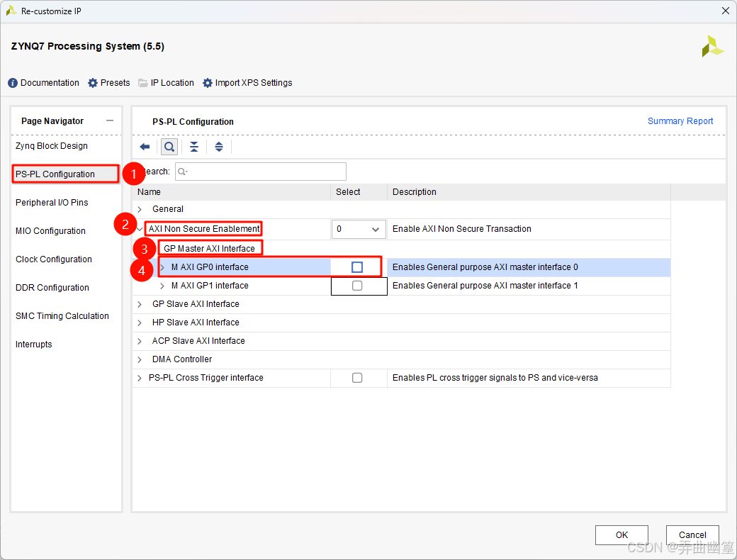Click the Cancel button
The width and height of the screenshot is (737, 560).
click(x=692, y=535)
